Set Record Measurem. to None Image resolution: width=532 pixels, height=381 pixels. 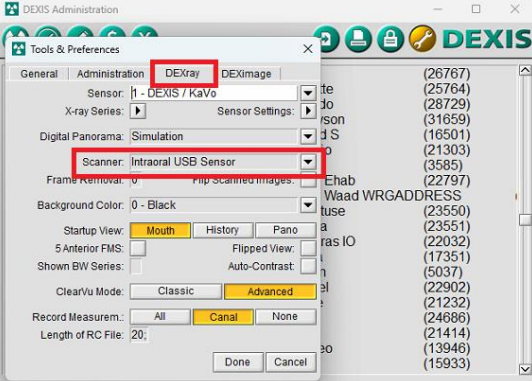click(x=286, y=317)
